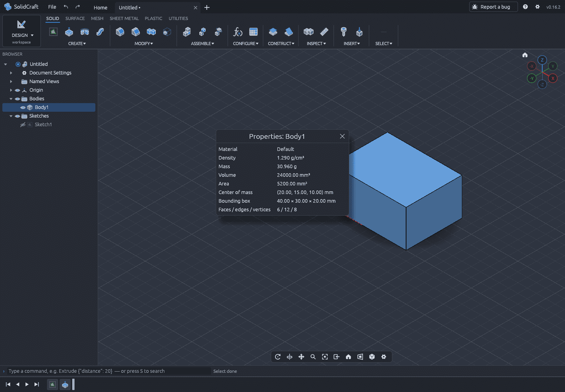This screenshot has width=565, height=392.
Task: Open the SELECT dropdown menu
Action: tap(384, 44)
